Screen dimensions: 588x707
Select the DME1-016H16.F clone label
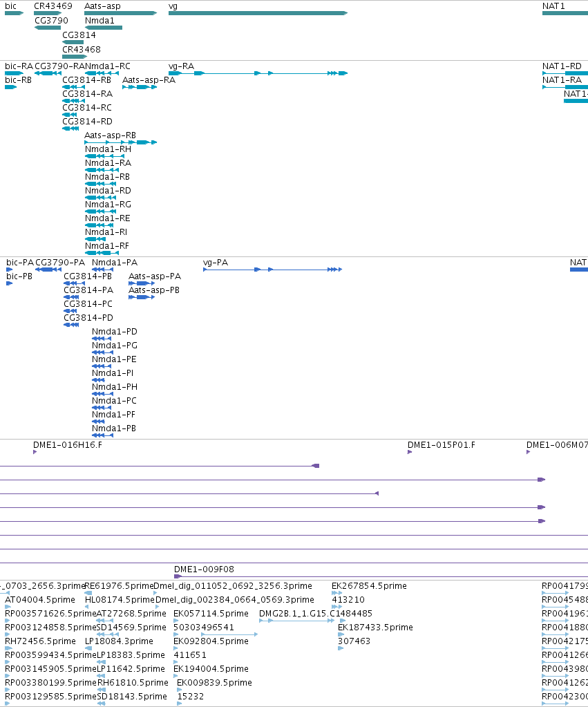coord(68,445)
